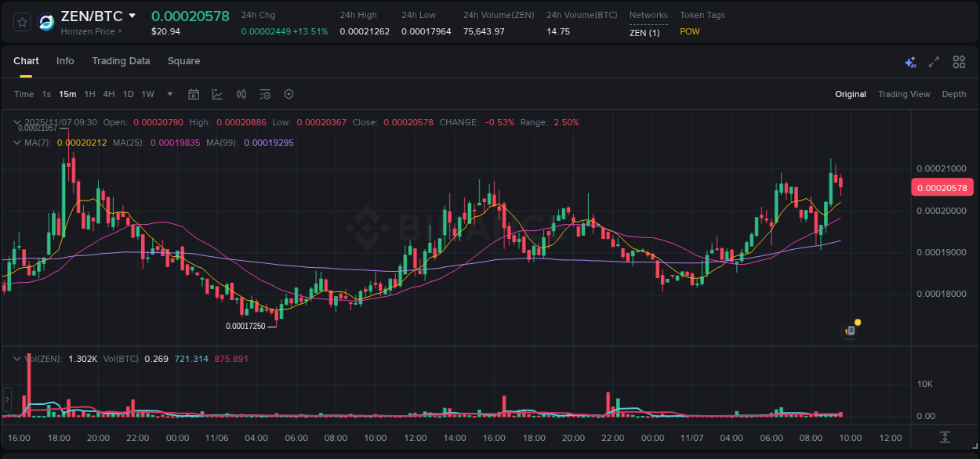This screenshot has height=459, width=980.
Task: Collapse the Vol(ZEN) panel via its chevron
Action: 16,357
